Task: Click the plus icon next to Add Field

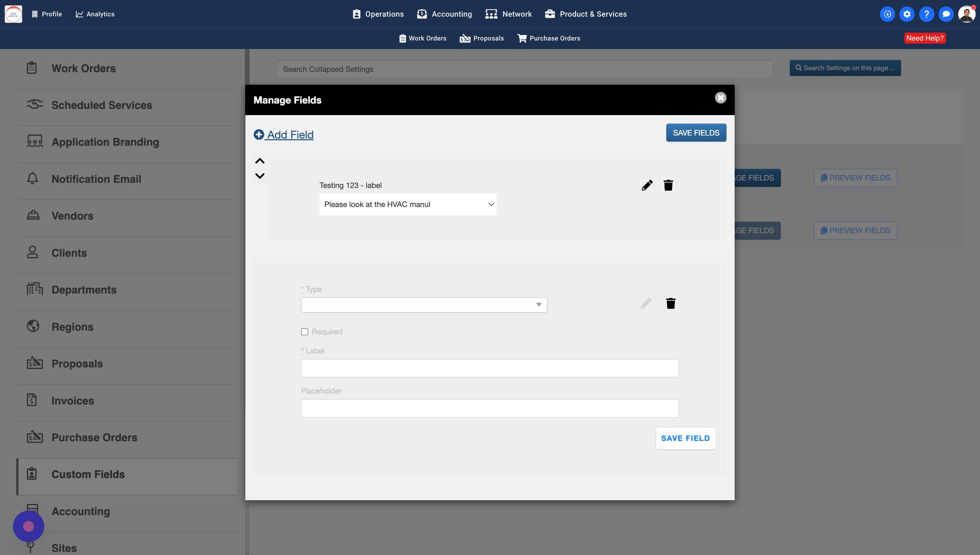Action: coord(259,134)
